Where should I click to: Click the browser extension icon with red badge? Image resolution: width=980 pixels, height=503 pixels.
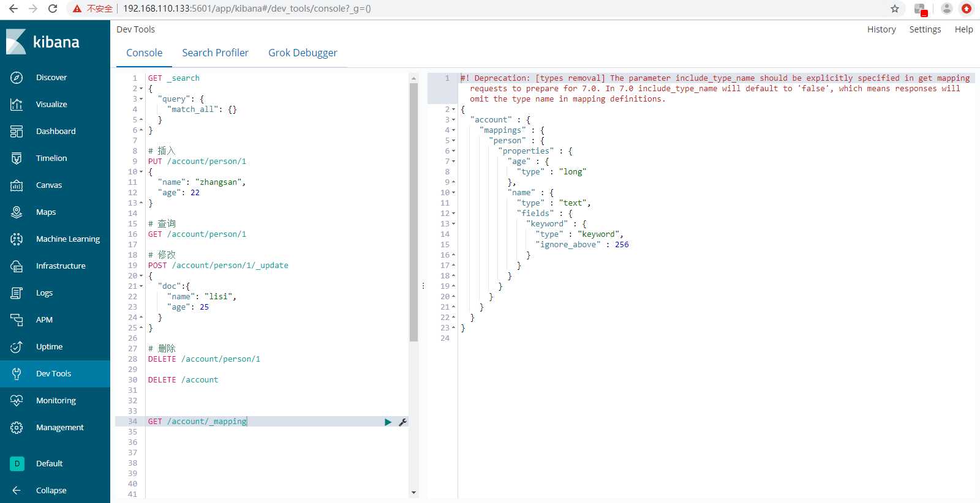[x=921, y=9]
